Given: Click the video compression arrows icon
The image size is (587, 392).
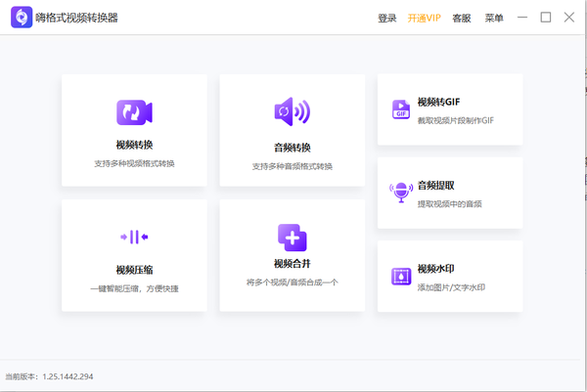Looking at the screenshot, I should pos(134,237).
